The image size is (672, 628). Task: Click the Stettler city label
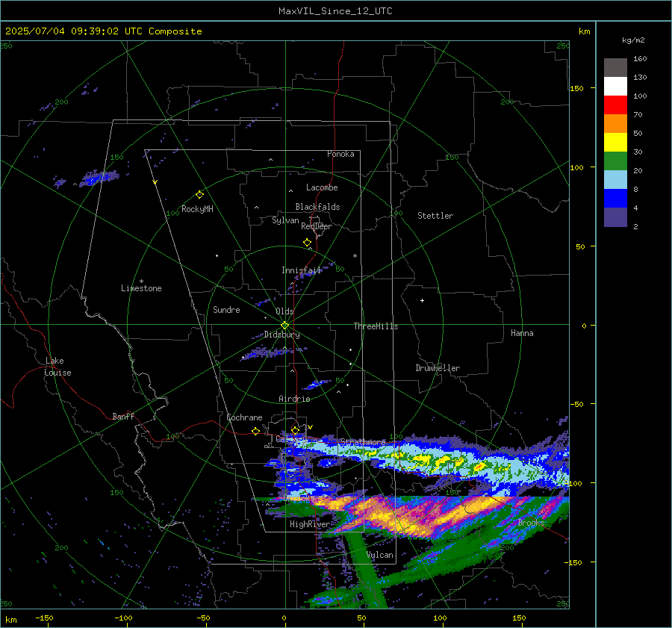[435, 216]
